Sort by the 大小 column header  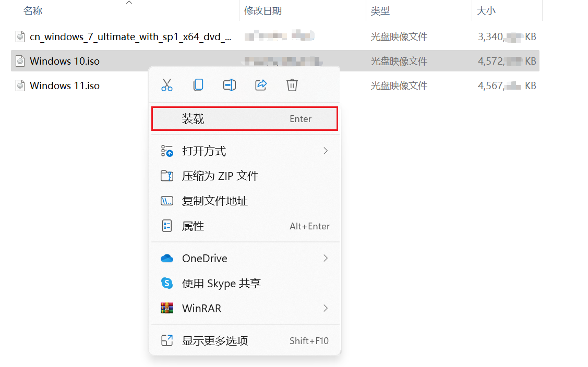pyautogui.click(x=486, y=11)
